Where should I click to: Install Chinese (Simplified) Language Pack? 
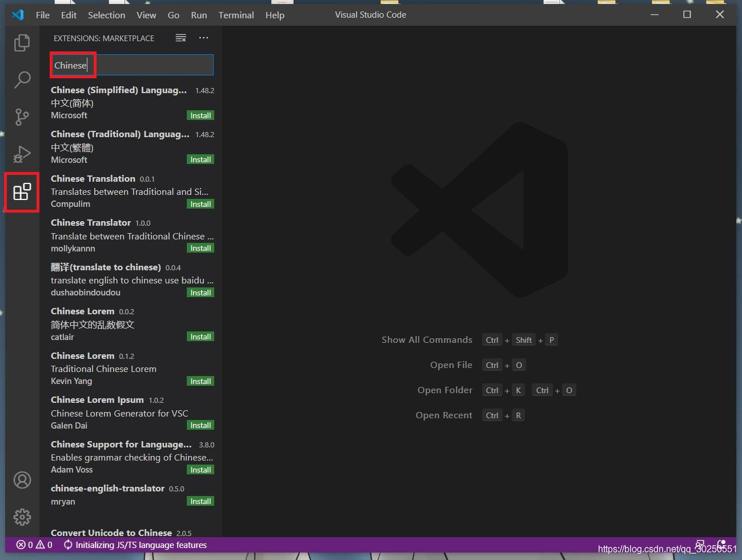pos(200,115)
